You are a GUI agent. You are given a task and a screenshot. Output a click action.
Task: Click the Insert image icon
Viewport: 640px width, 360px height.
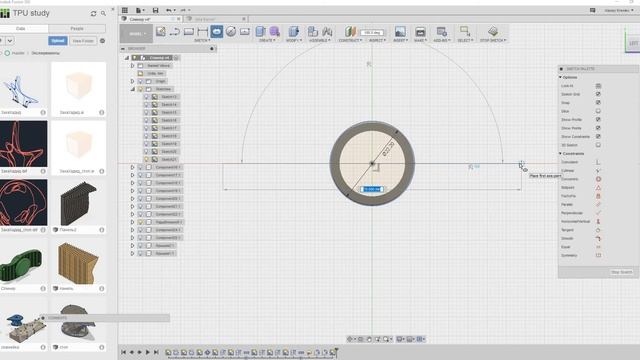pos(400,31)
